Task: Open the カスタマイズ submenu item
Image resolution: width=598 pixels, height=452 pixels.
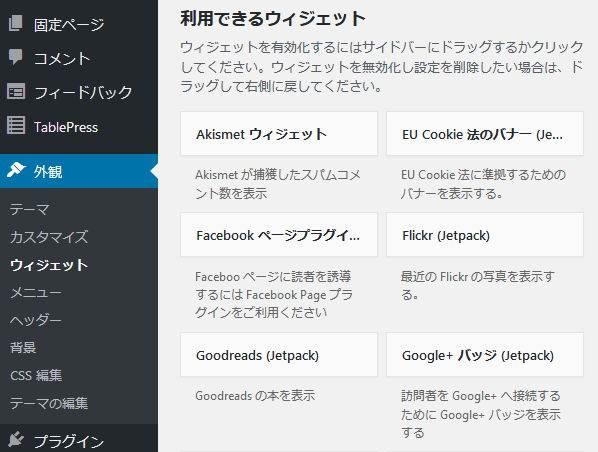Action: click(49, 237)
